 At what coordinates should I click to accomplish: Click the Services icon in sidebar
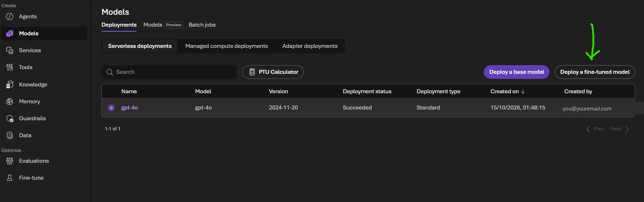click(x=10, y=50)
